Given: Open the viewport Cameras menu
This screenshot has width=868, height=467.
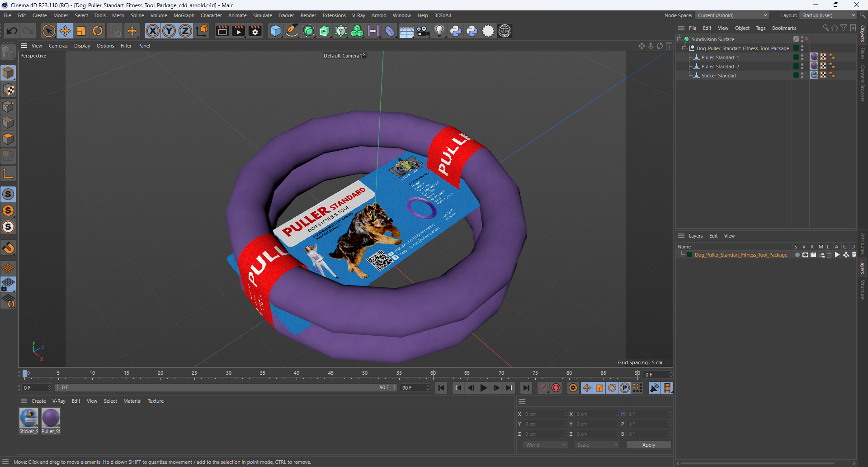Looking at the screenshot, I should [58, 46].
